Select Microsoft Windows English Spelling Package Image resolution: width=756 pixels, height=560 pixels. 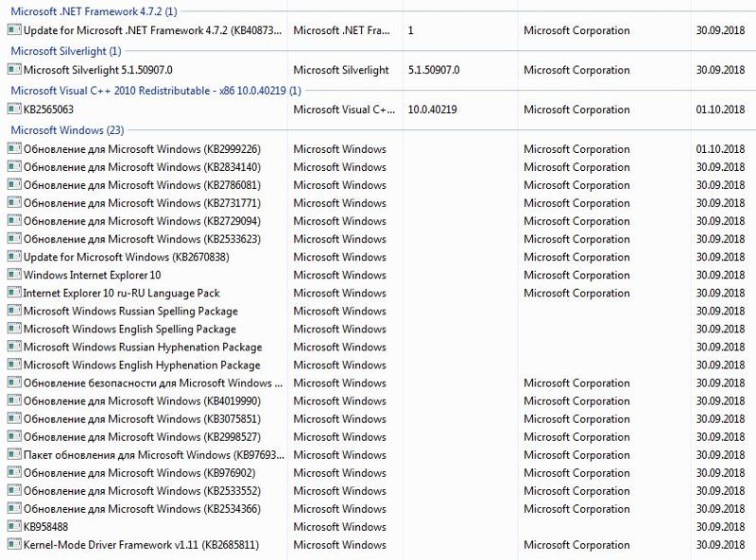[129, 329]
